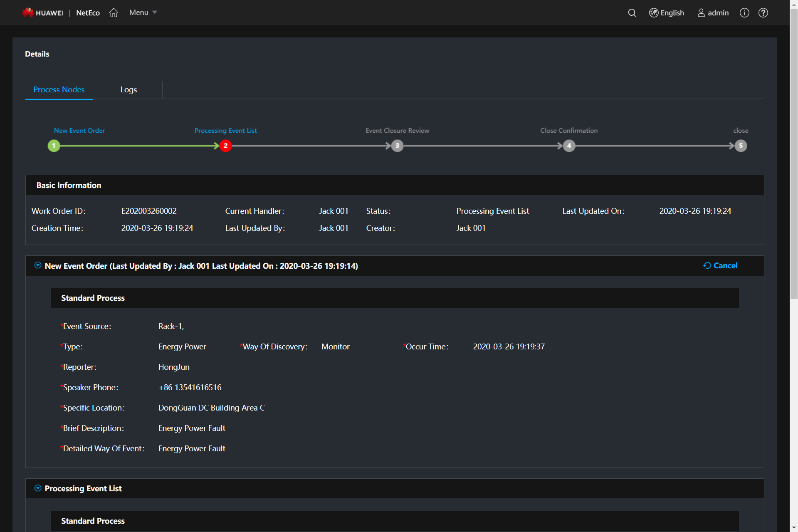This screenshot has height=532, width=798.
Task: Collapse the Processing Event List section
Action: [38, 488]
